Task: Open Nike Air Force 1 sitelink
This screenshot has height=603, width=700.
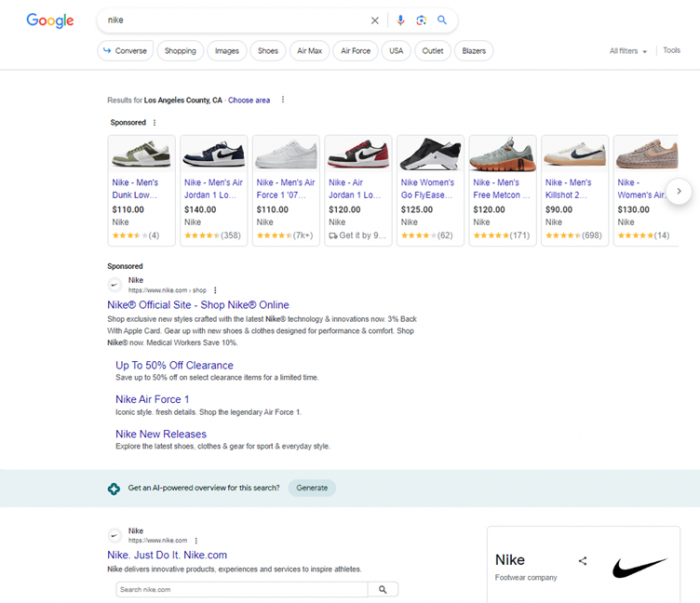Action: (152, 399)
